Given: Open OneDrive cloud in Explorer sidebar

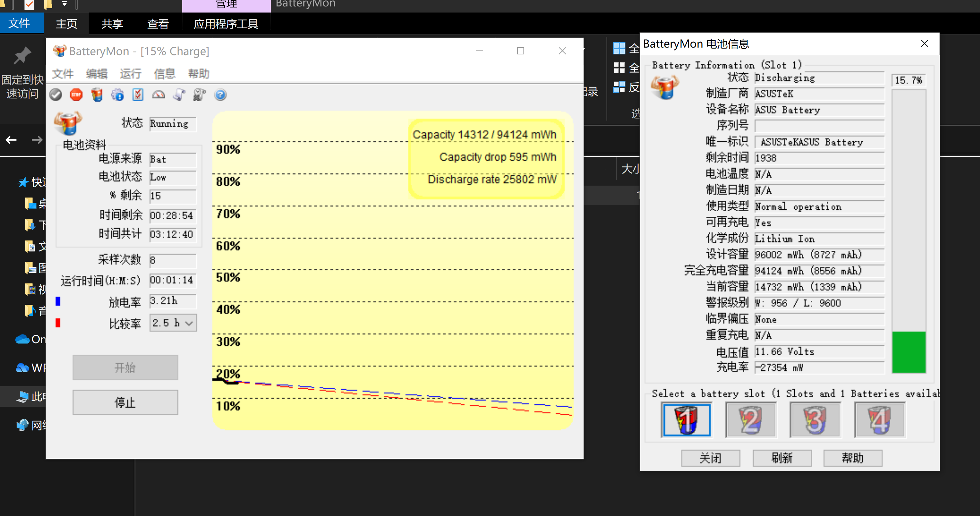Looking at the screenshot, I should tap(23, 339).
